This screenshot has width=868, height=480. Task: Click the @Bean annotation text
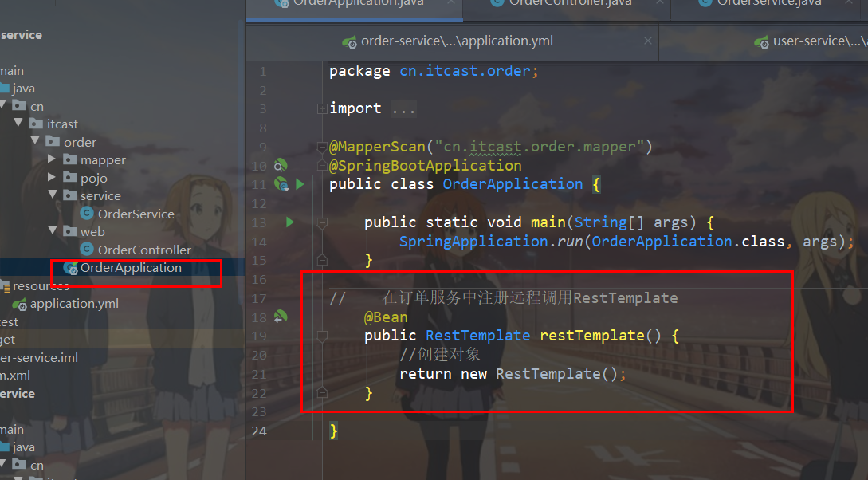tap(385, 317)
